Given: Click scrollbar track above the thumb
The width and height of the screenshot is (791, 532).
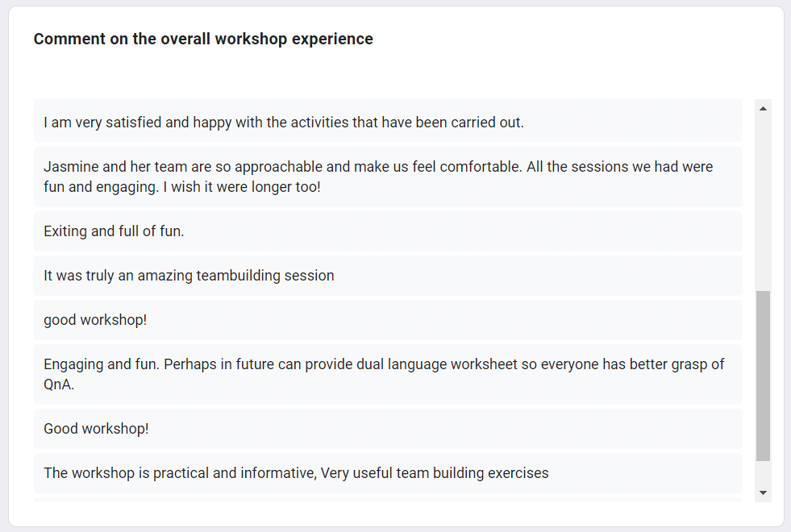Looking at the screenshot, I should (763, 204).
